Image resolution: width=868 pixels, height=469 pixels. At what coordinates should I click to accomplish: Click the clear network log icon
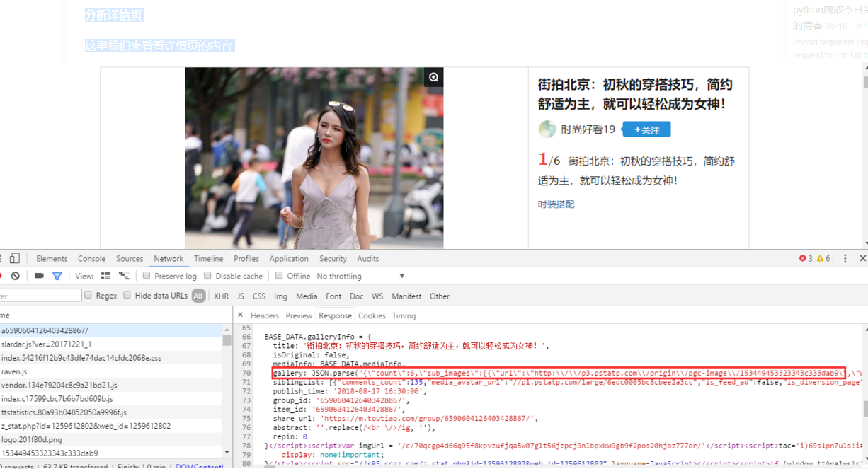pyautogui.click(x=15, y=276)
